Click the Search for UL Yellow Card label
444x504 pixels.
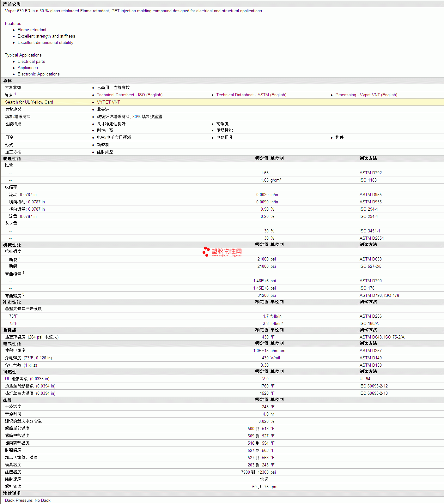[29, 102]
